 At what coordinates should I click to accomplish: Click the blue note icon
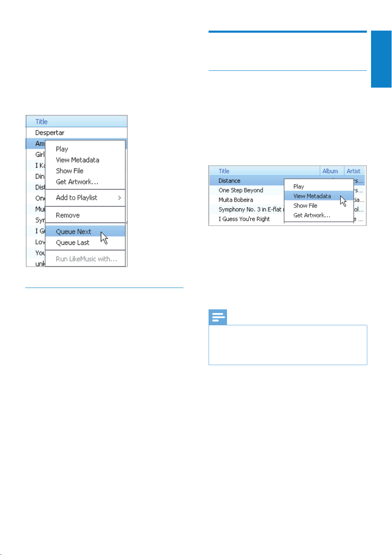[x=218, y=317]
